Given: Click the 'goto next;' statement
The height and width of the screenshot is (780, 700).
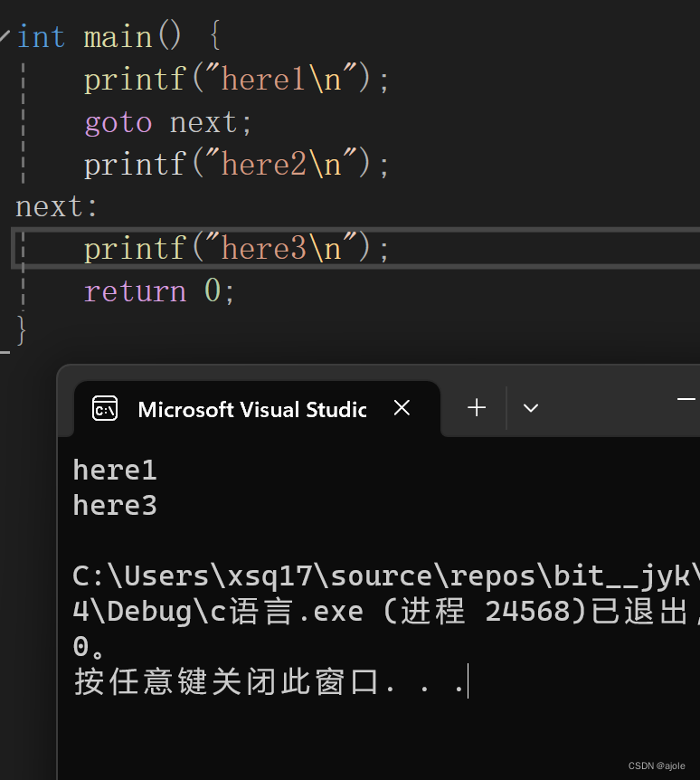Looking at the screenshot, I should coord(168,122).
